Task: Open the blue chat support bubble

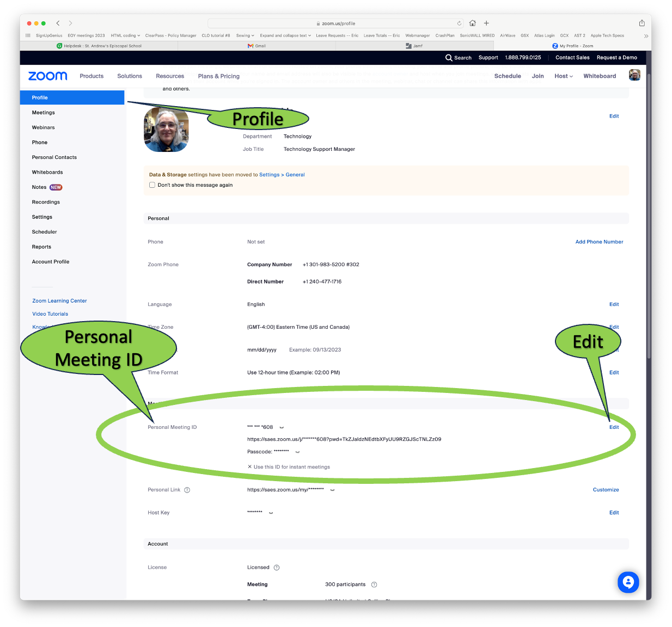Action: tap(628, 582)
